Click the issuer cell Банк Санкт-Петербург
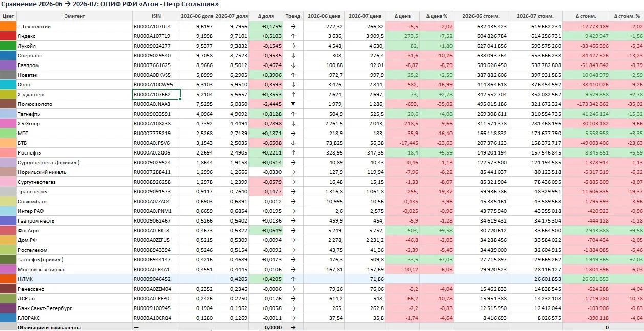 click(75, 308)
